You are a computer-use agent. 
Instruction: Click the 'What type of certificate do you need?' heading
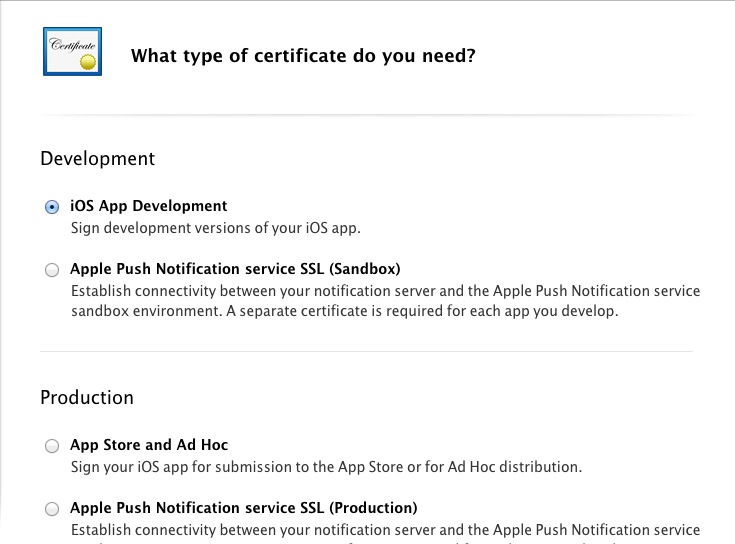point(303,56)
